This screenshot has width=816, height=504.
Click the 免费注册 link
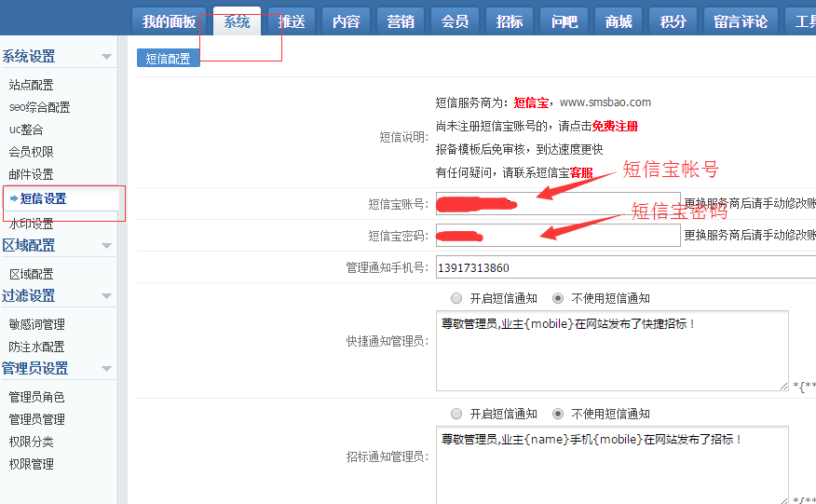coord(615,126)
